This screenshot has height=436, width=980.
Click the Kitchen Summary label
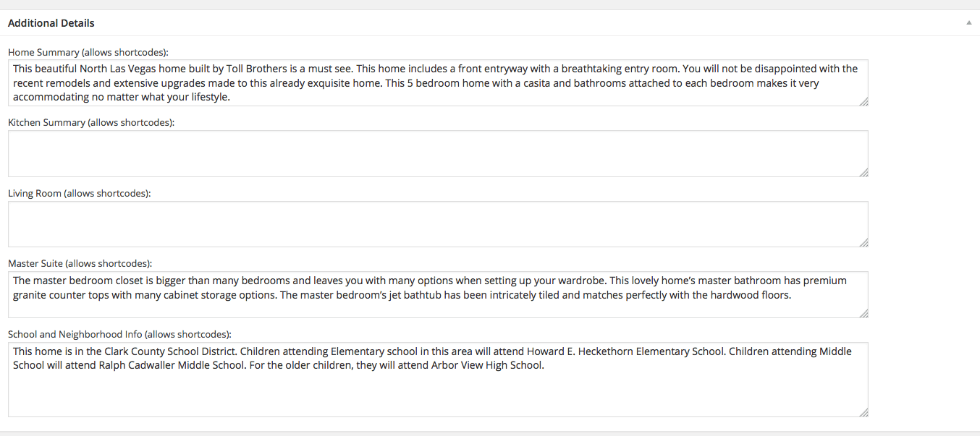91,122
